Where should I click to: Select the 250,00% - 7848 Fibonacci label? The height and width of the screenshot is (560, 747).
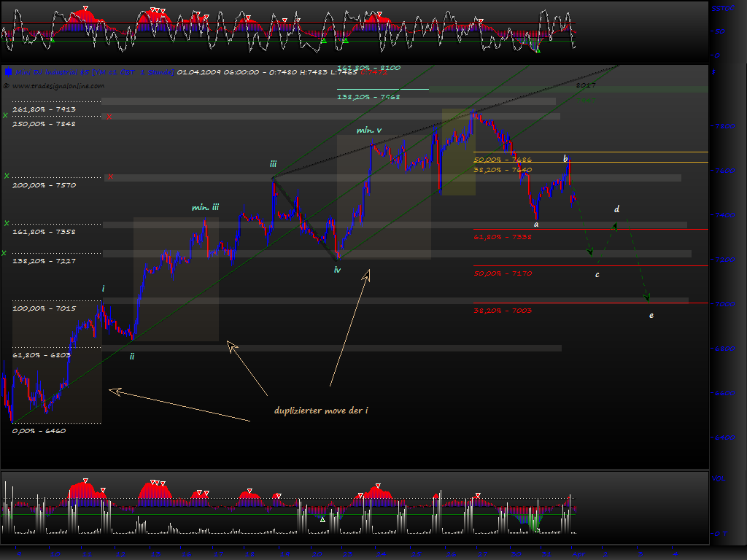tap(44, 124)
